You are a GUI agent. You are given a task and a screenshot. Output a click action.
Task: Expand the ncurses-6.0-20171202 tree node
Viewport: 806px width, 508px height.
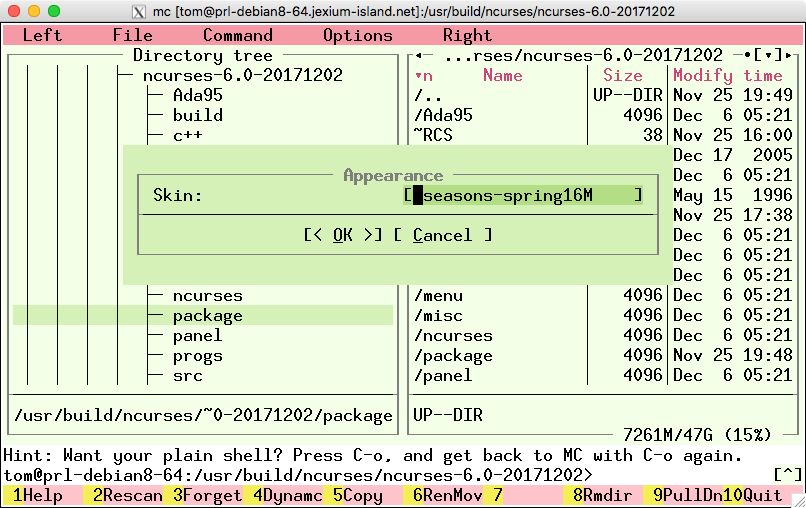point(242,75)
